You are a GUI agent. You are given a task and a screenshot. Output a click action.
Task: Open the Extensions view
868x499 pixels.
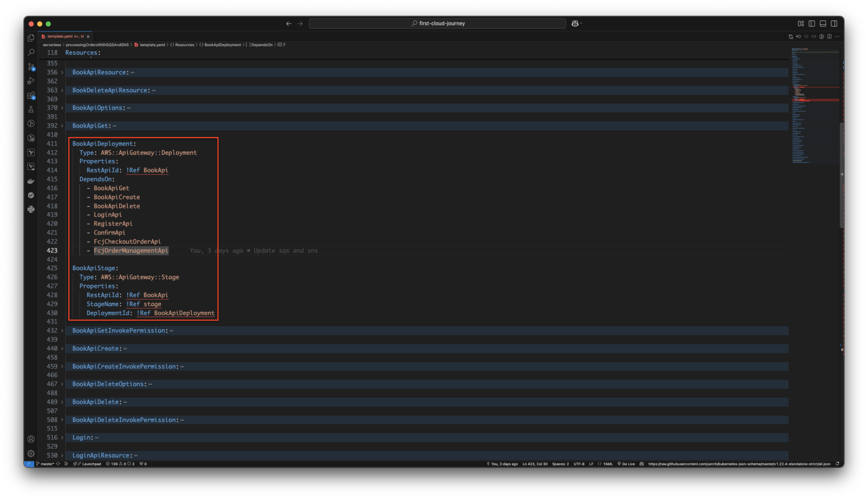click(x=31, y=95)
